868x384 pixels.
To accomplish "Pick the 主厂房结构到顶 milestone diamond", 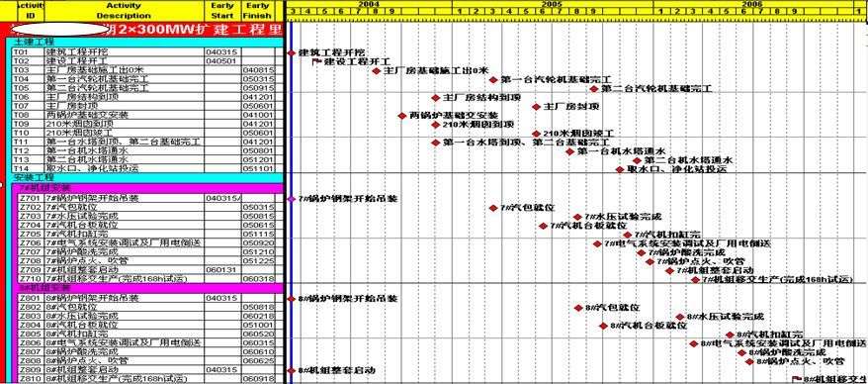I will tap(436, 98).
